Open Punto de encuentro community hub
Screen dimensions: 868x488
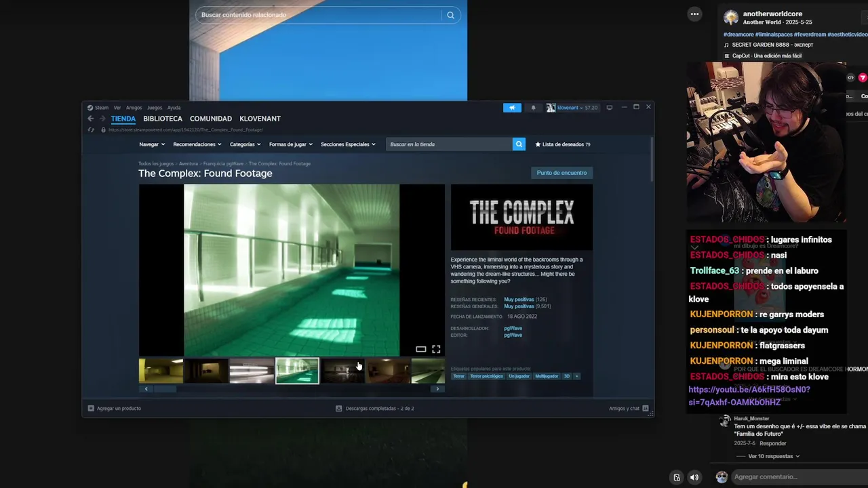tap(561, 173)
